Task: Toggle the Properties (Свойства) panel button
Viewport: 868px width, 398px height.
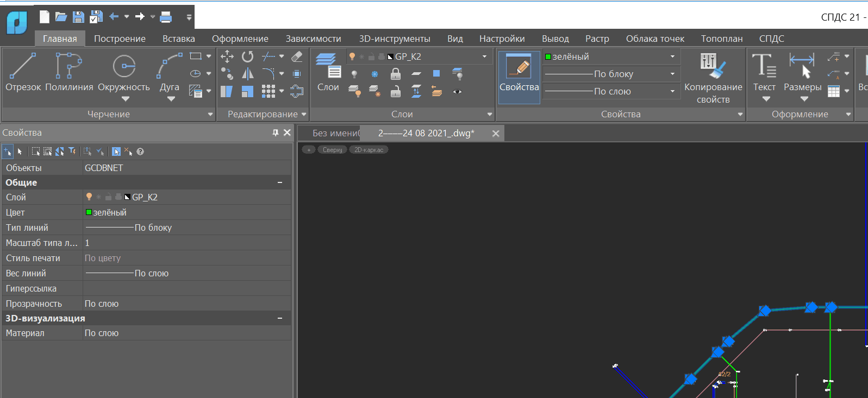Action: [x=519, y=77]
